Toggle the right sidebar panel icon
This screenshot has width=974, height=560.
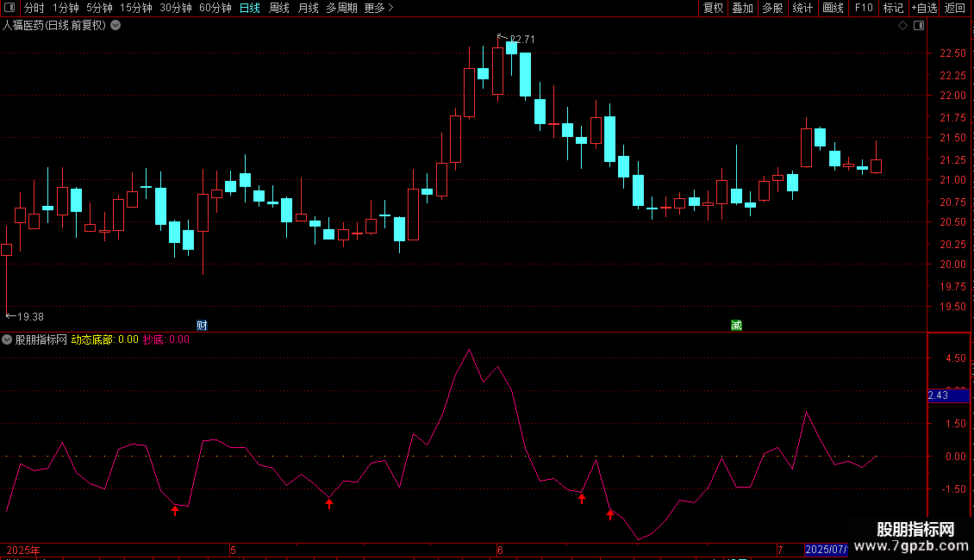919,26
